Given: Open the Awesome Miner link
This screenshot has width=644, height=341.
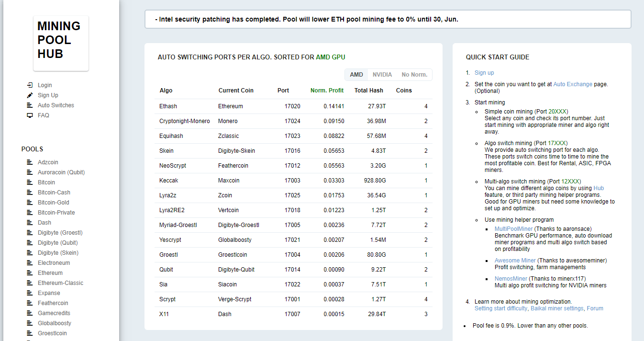Looking at the screenshot, I should coord(515,261).
